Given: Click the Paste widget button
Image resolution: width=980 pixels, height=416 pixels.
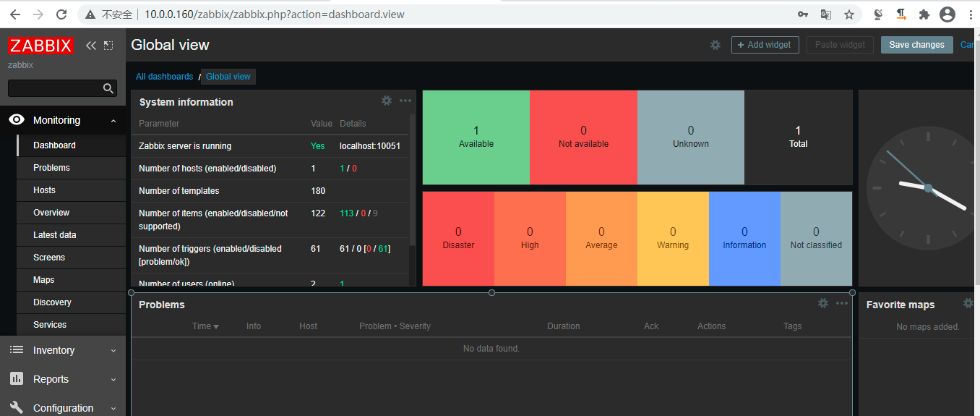Looking at the screenshot, I should 840,45.
